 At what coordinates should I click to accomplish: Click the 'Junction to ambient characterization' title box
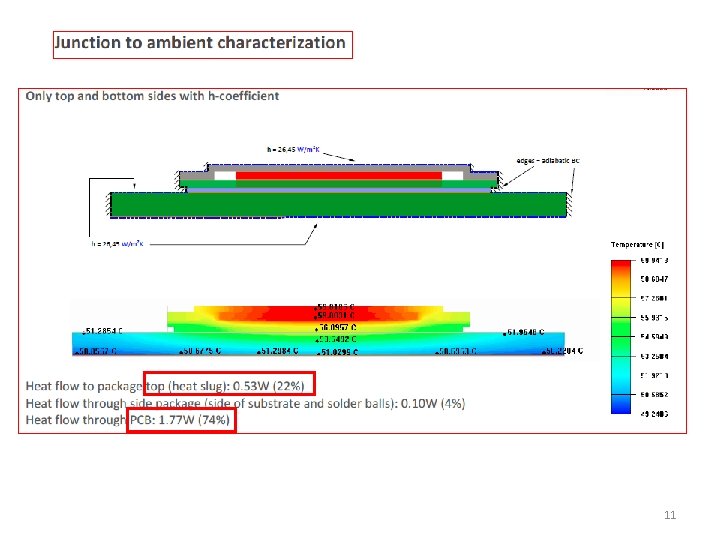pyautogui.click(x=202, y=45)
